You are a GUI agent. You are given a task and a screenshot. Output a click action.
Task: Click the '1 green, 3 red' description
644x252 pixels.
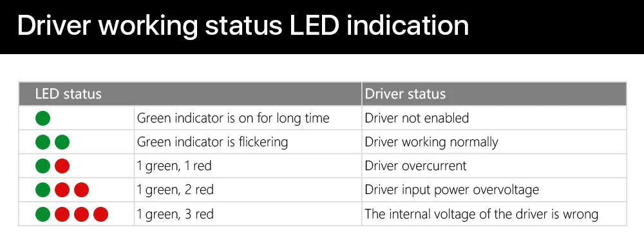point(175,214)
